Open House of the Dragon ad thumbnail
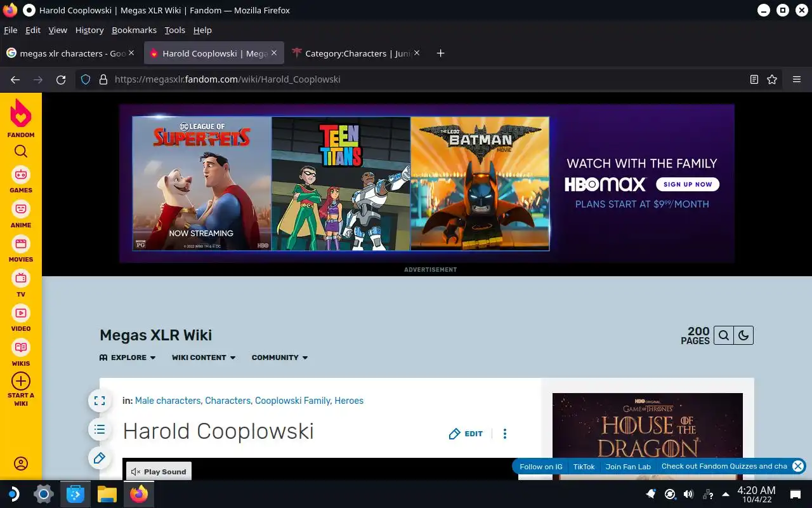 647,436
